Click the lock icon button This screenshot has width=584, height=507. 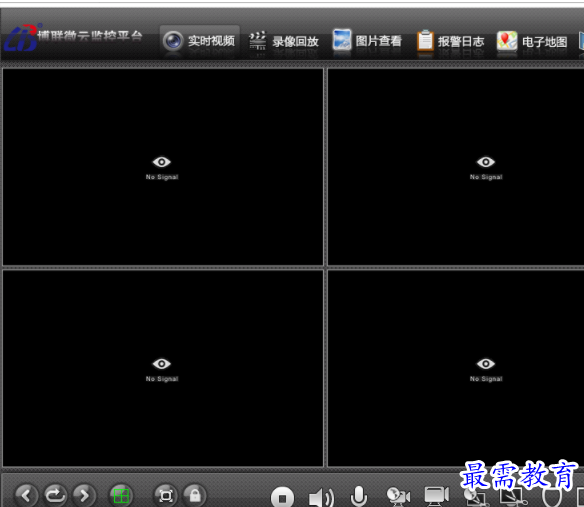pos(194,495)
